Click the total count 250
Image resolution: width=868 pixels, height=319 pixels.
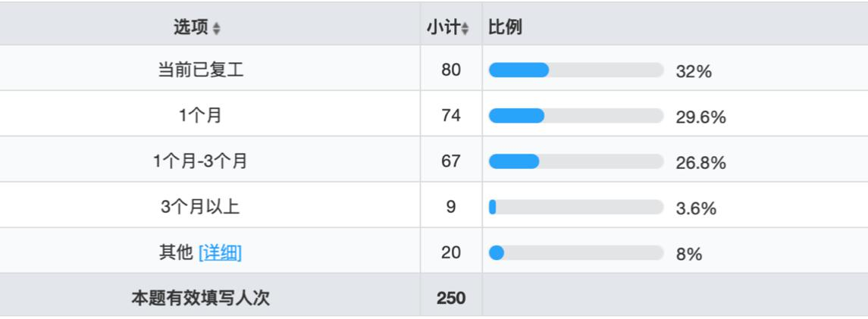click(x=451, y=298)
